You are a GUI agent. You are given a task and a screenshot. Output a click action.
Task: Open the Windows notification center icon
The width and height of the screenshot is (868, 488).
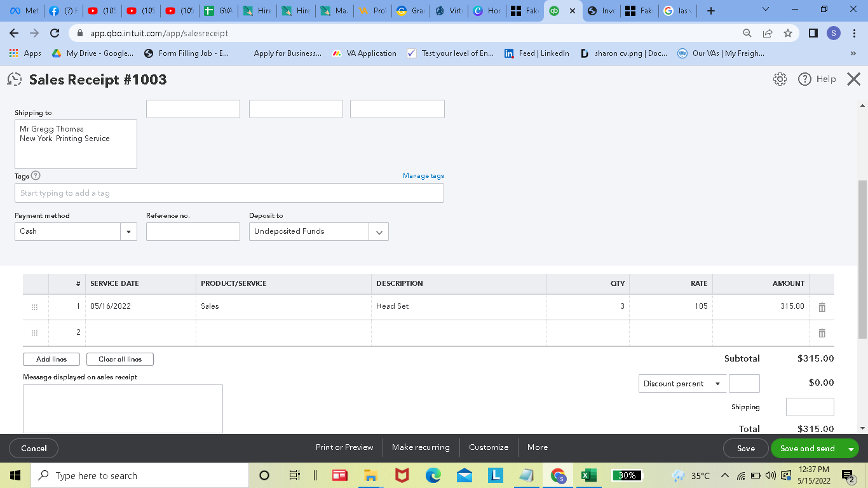(848, 475)
